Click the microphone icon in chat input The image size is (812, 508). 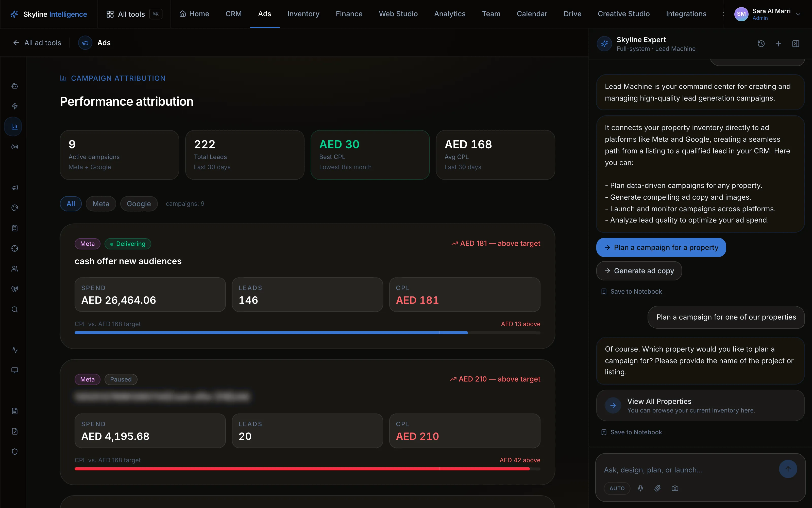[x=640, y=488]
